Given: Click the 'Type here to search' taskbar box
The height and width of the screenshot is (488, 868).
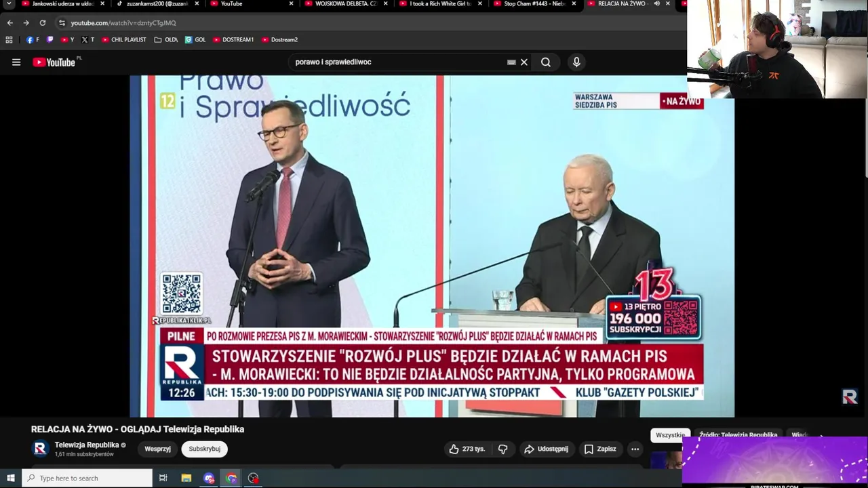Looking at the screenshot, I should point(87,478).
